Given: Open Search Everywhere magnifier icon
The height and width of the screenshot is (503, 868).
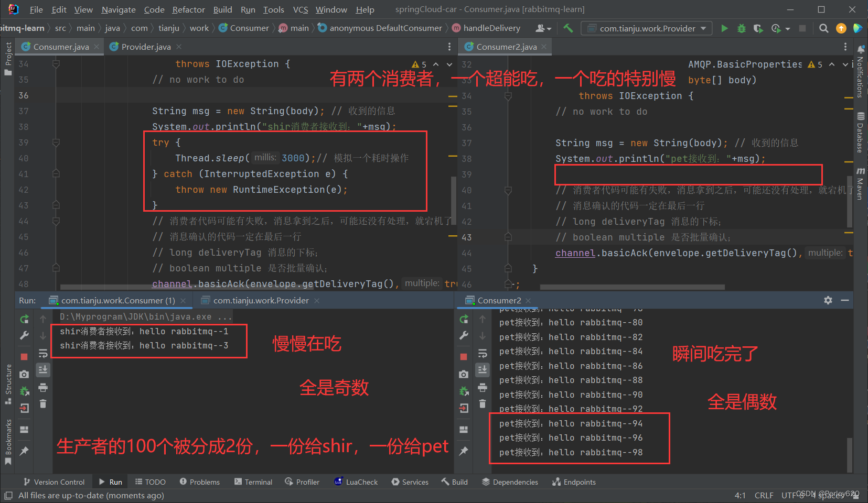Looking at the screenshot, I should pos(824,28).
